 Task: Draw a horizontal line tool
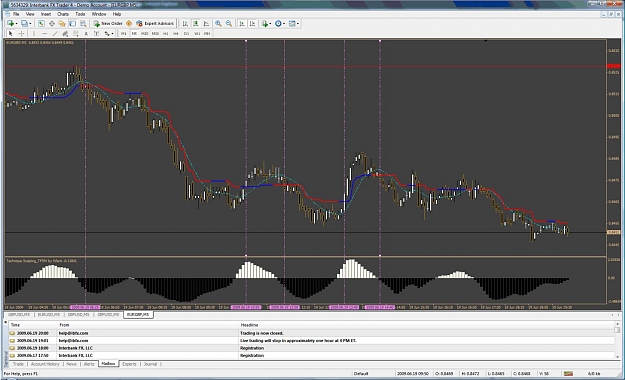(x=45, y=33)
